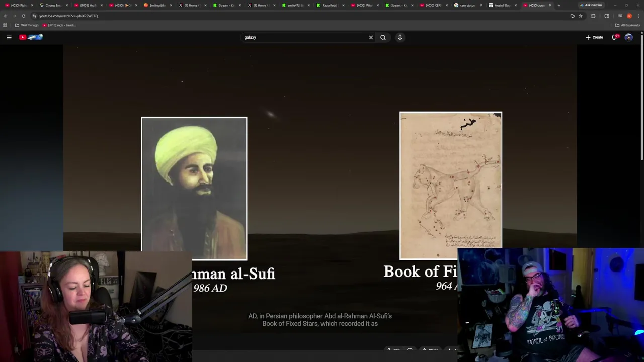Open the mgk bookmark in bookmarks bar
Viewport: 644px width, 362px height.
coord(59,25)
